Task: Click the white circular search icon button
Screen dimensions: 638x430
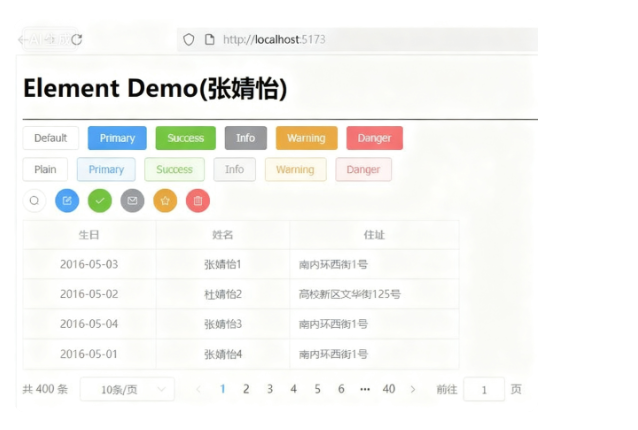Action: pyautogui.click(x=34, y=201)
